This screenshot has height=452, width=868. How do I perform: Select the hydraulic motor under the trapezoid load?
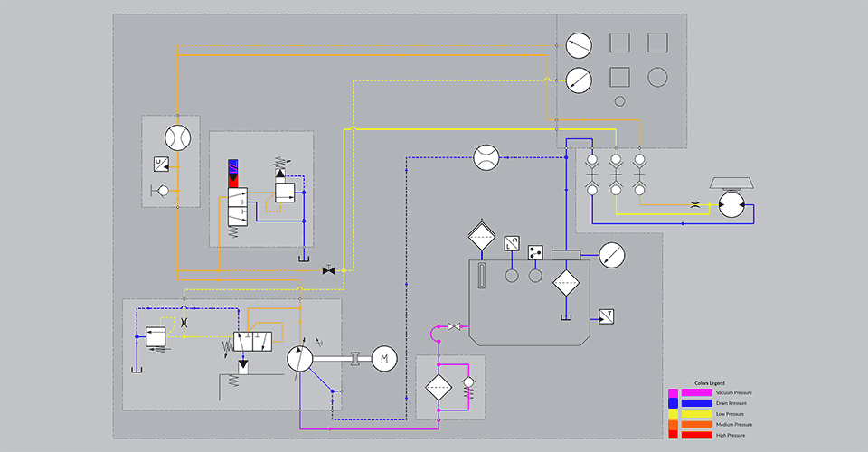(x=731, y=205)
